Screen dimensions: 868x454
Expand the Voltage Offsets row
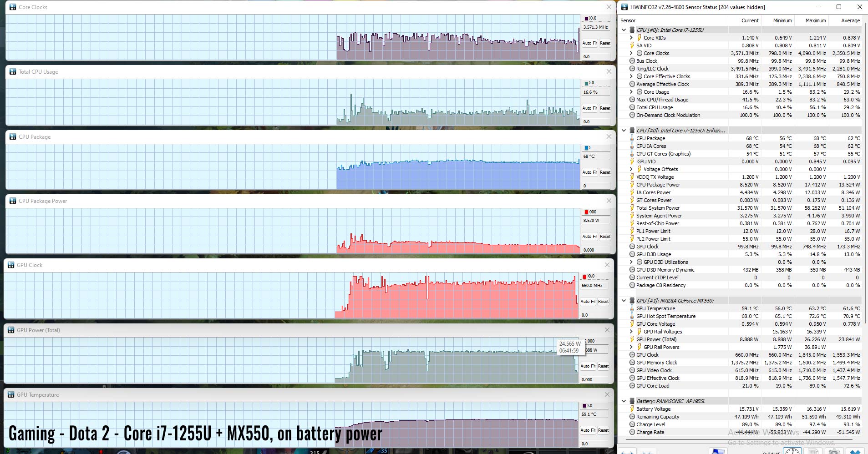coord(631,169)
